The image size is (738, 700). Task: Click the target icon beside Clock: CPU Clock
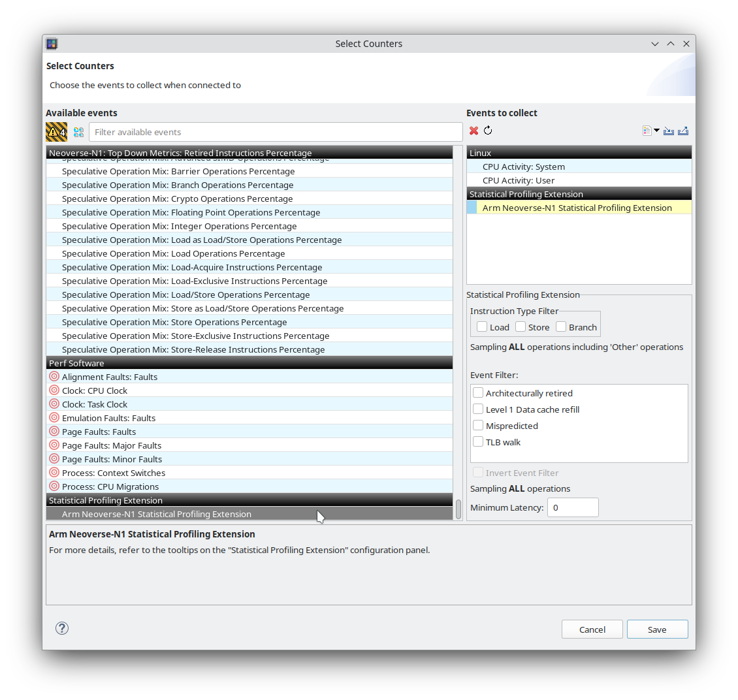click(54, 390)
